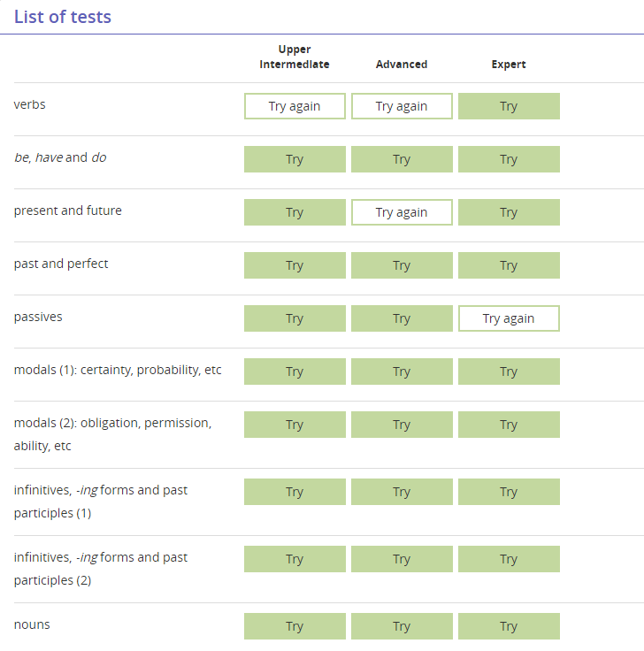
Task: Try infinitives participles (2) Advanced test
Action: coord(402,560)
